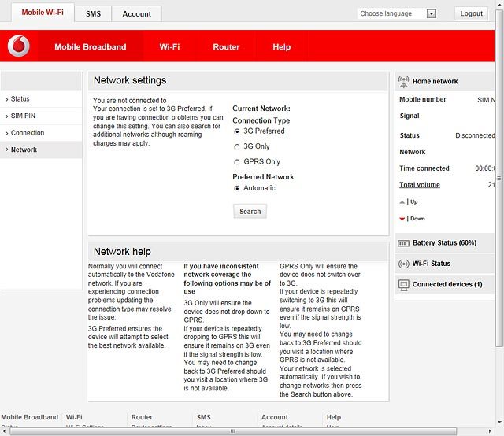Screen dimensions: 504x436
Task: Click the footer Account link
Action: [275, 417]
